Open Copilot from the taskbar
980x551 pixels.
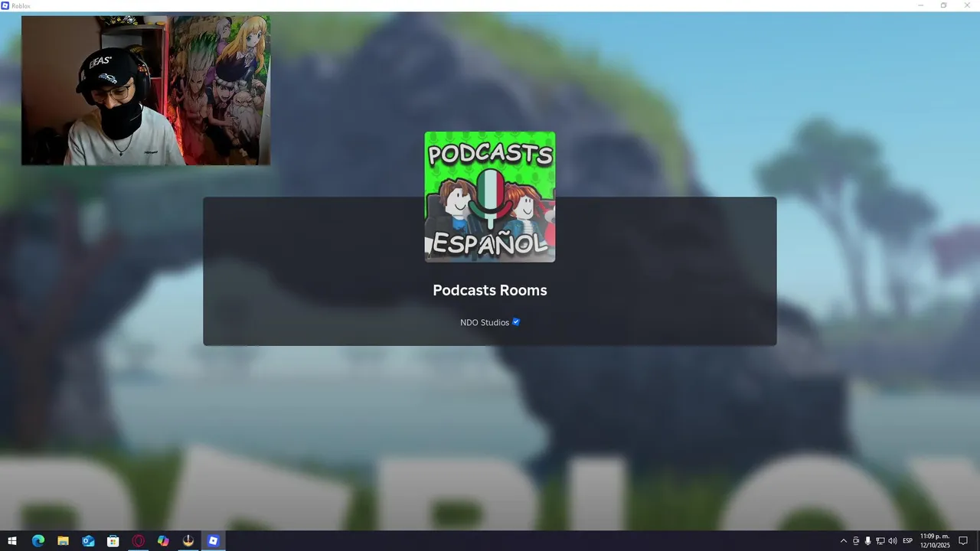pos(163,541)
